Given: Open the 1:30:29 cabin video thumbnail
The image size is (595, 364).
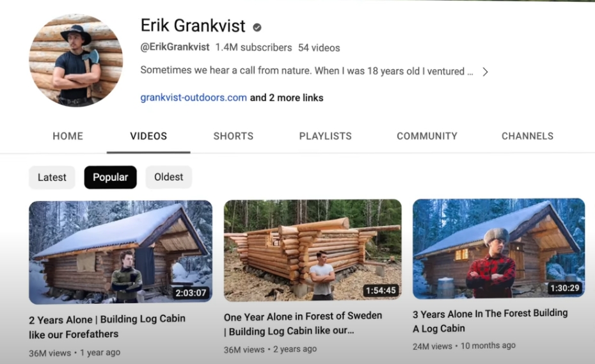Looking at the screenshot, I should coord(498,249).
